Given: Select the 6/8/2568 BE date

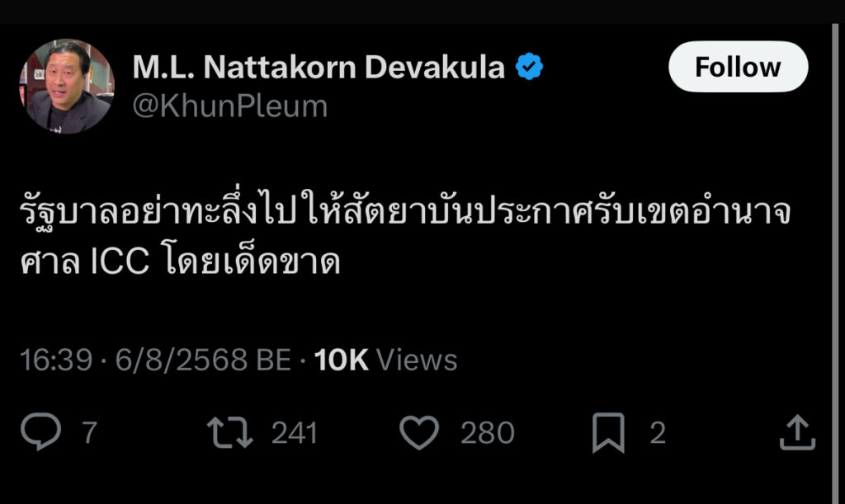Looking at the screenshot, I should (203, 360).
